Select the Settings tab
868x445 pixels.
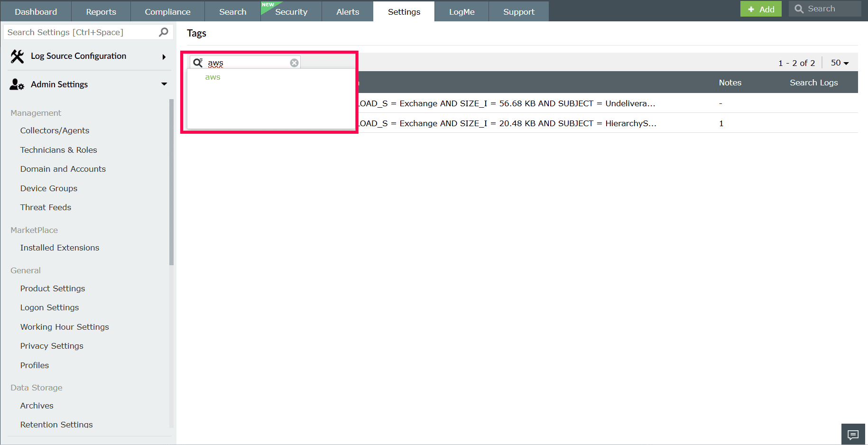point(404,11)
